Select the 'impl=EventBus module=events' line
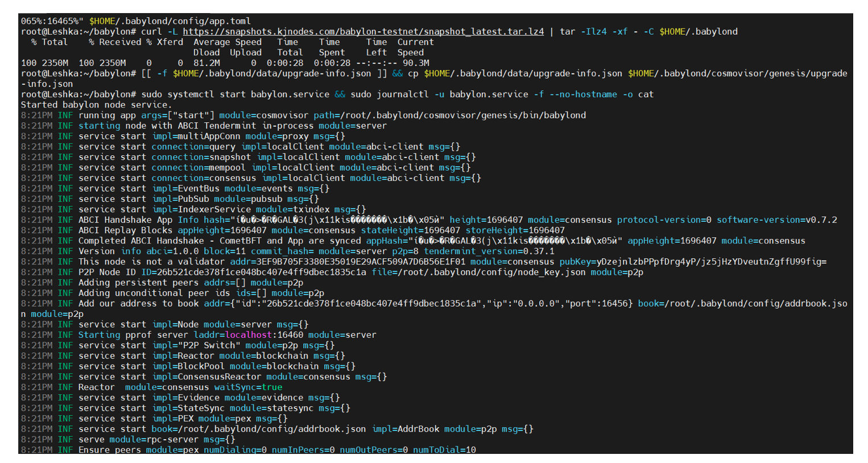The height and width of the screenshot is (463, 868). coord(175,189)
